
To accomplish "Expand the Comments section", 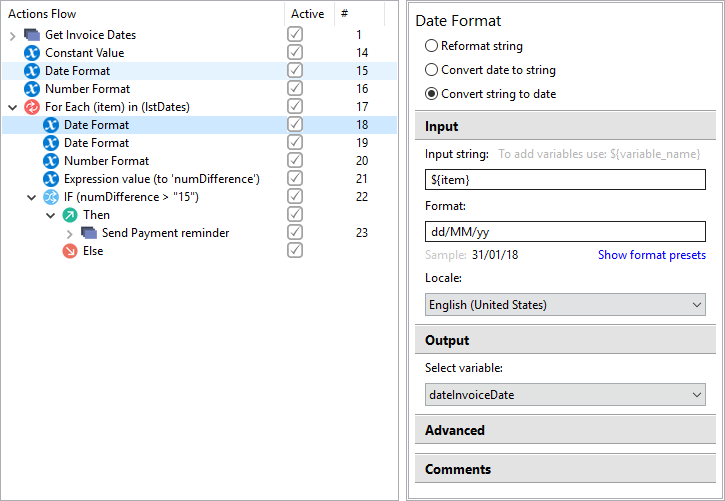I will (x=565, y=469).
